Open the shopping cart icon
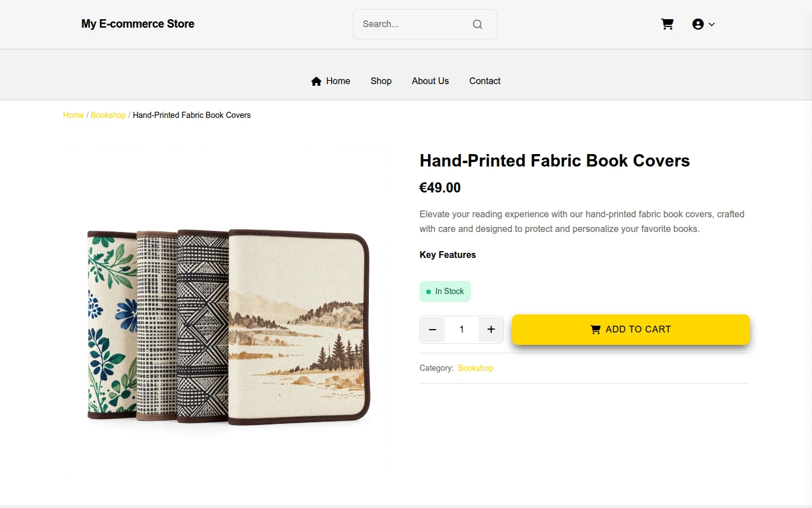 (667, 24)
